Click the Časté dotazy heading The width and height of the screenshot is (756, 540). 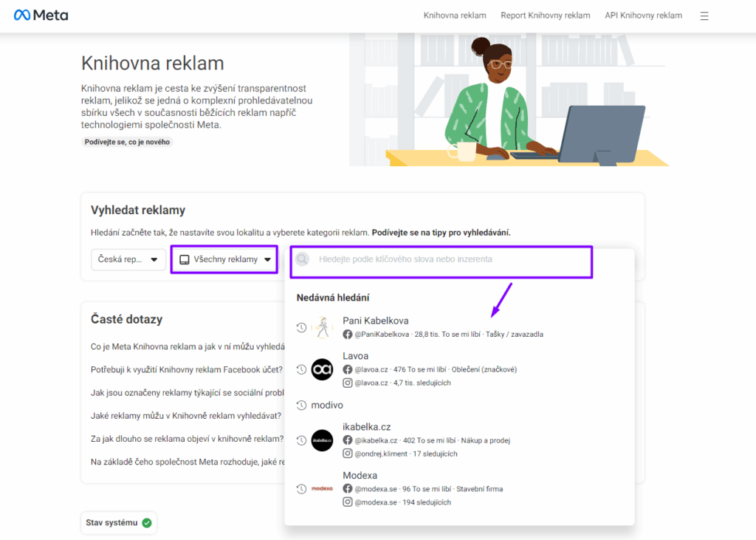point(127,319)
